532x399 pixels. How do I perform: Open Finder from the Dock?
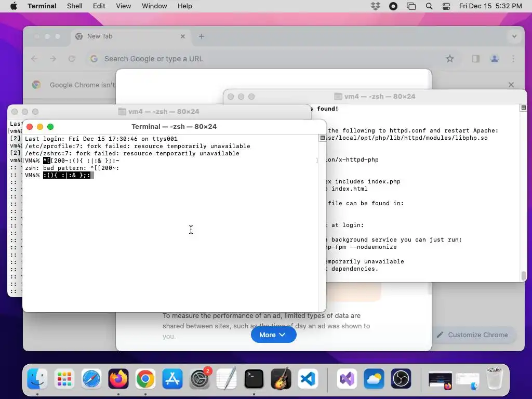[x=37, y=379]
